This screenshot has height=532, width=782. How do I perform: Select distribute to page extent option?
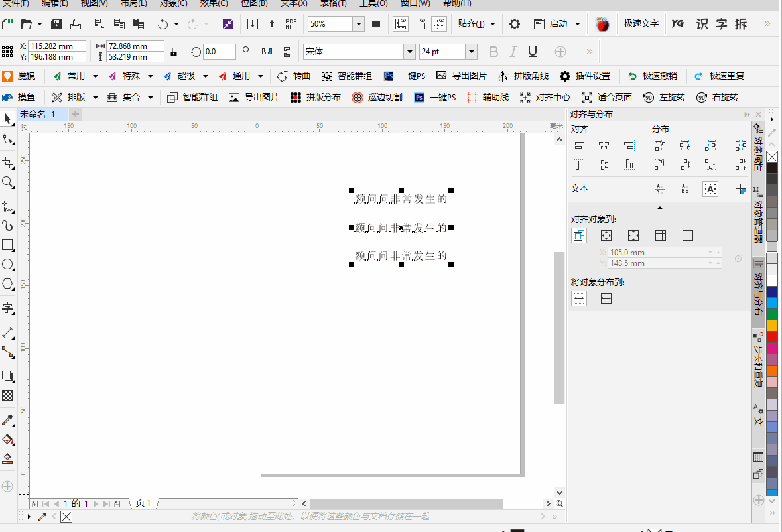(606, 299)
